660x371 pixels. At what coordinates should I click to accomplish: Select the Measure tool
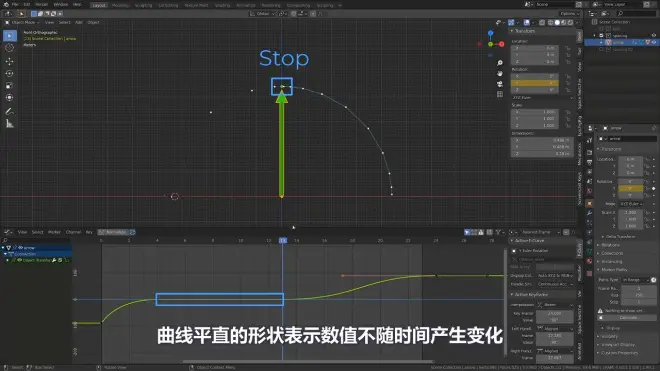[10, 124]
